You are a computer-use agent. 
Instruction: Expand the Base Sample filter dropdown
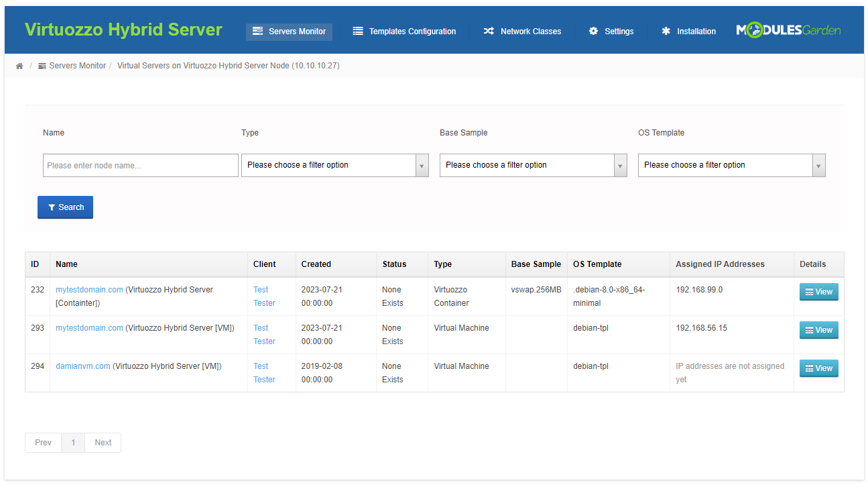click(534, 166)
